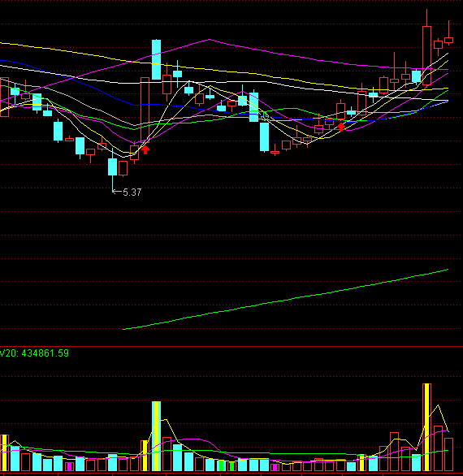Click the tallest yellow volume bar
The width and height of the screenshot is (463, 476).
[x=427, y=427]
